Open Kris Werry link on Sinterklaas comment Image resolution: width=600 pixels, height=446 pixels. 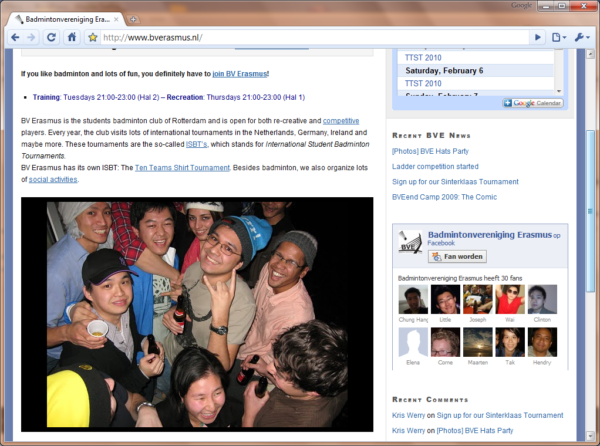pos(408,415)
